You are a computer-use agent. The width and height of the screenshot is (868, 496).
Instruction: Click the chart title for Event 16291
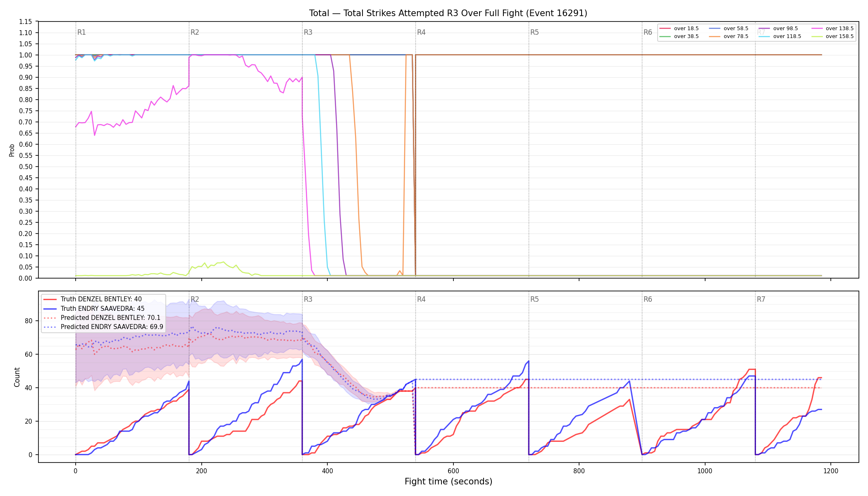tap(448, 13)
